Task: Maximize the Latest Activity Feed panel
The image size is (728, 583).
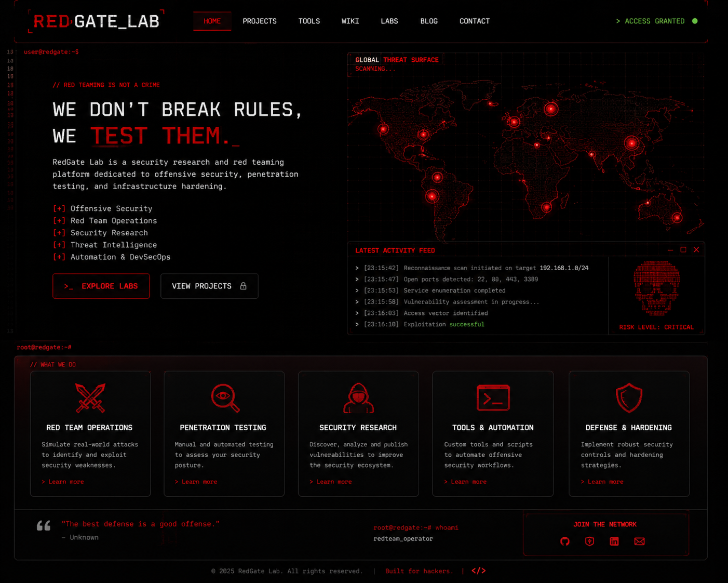Action: pos(683,250)
